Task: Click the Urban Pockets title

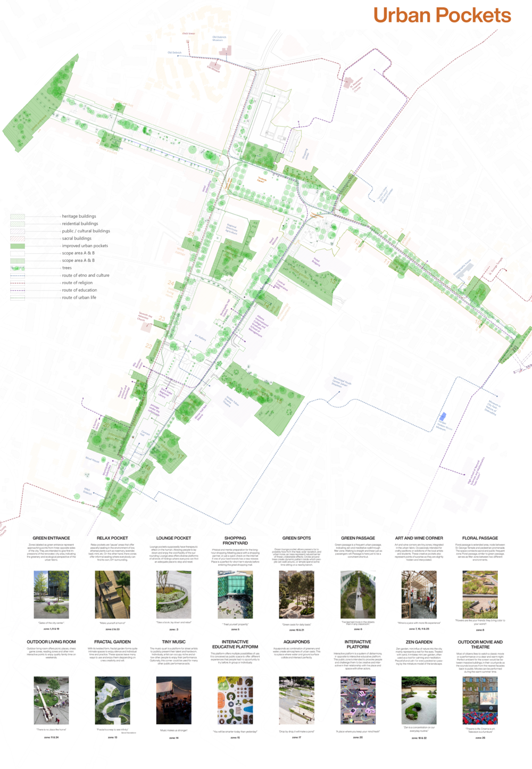Action: tap(442, 15)
